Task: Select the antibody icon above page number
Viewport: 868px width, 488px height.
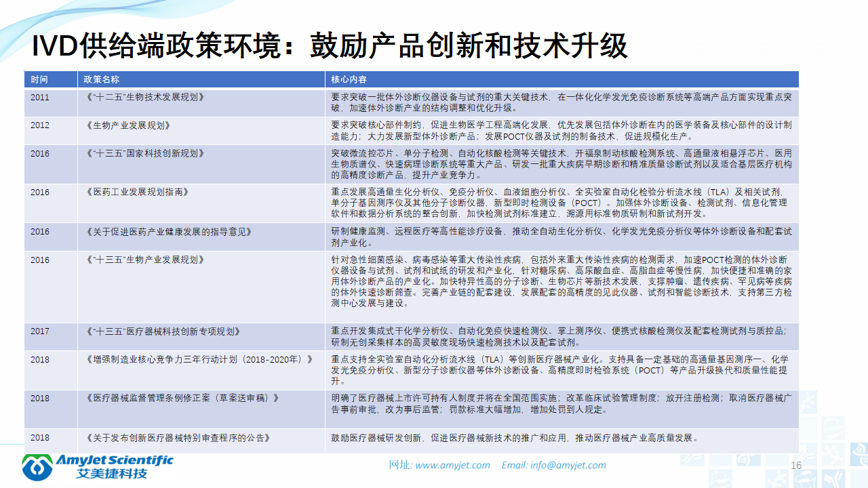Action: 806,453
